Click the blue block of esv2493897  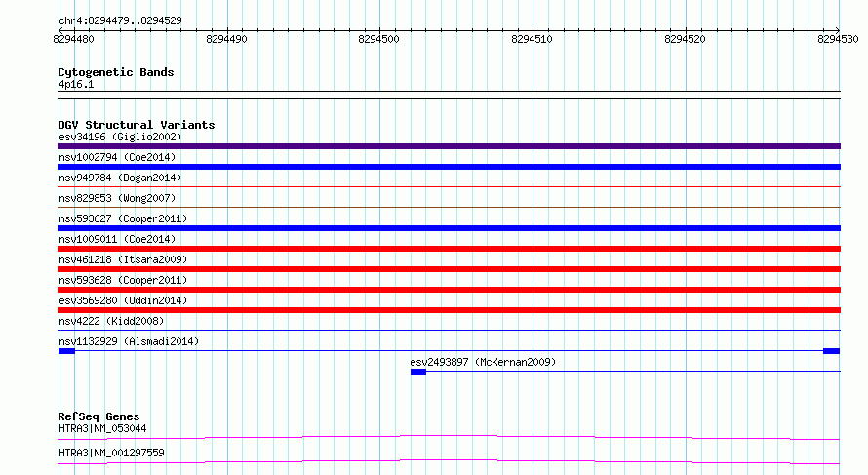(418, 372)
